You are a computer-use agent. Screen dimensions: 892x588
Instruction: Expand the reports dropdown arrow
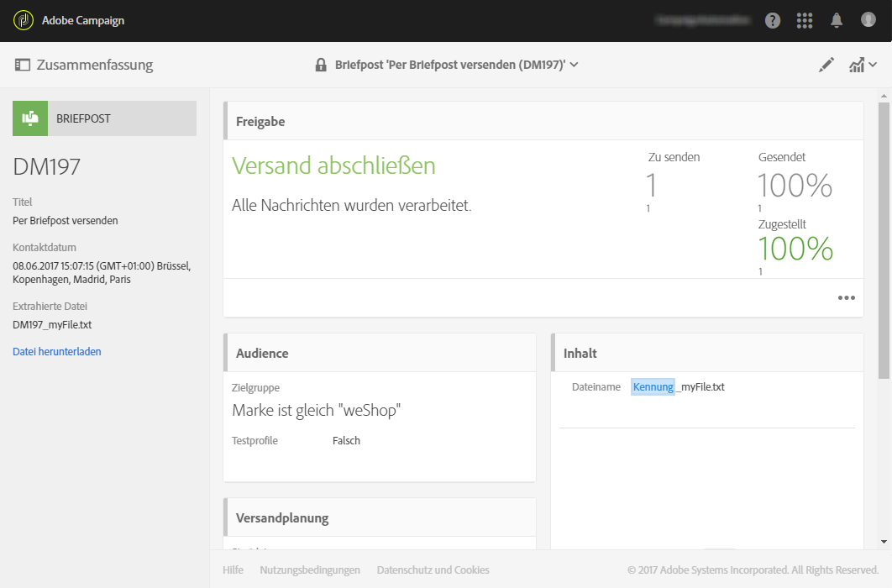tap(873, 65)
